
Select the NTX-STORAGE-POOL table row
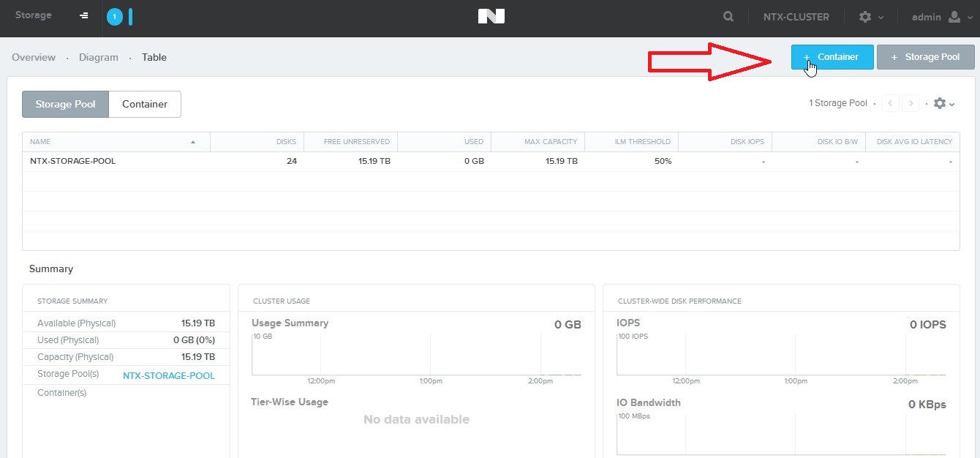click(73, 161)
